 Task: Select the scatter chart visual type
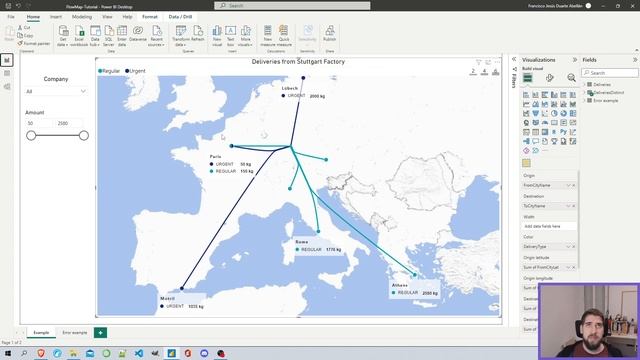point(545,113)
